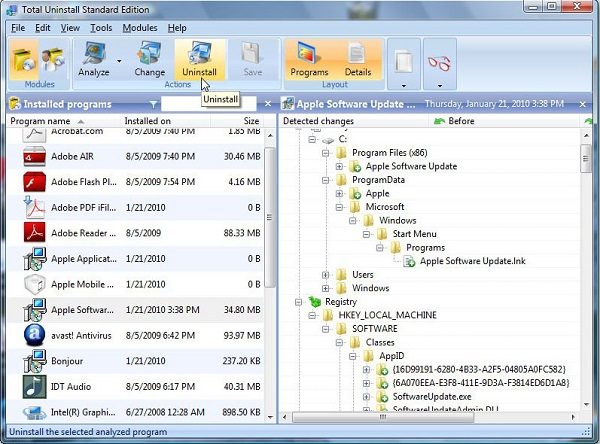Select the Apple Mobile Device icon
The image size is (600, 444).
pos(34,284)
